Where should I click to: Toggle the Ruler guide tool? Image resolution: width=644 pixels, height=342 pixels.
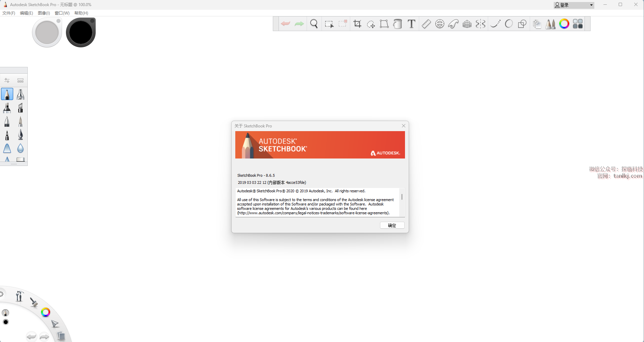[426, 24]
